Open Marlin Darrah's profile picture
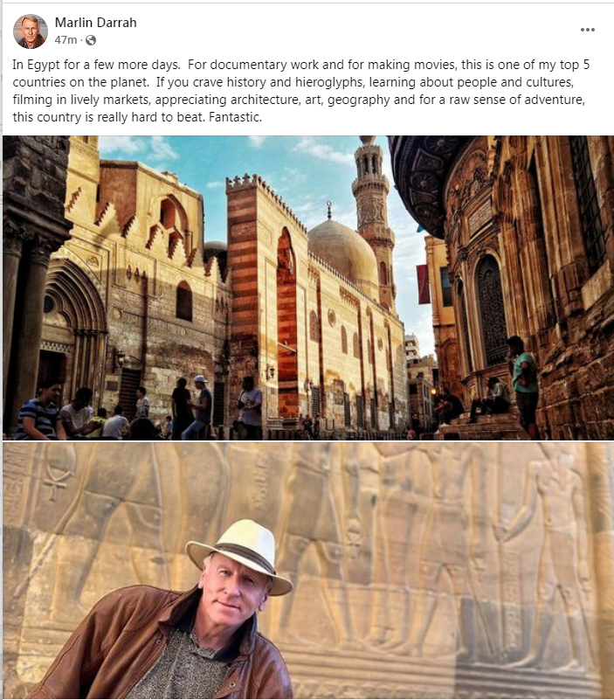Viewport: 614px width, 700px height. (31, 31)
